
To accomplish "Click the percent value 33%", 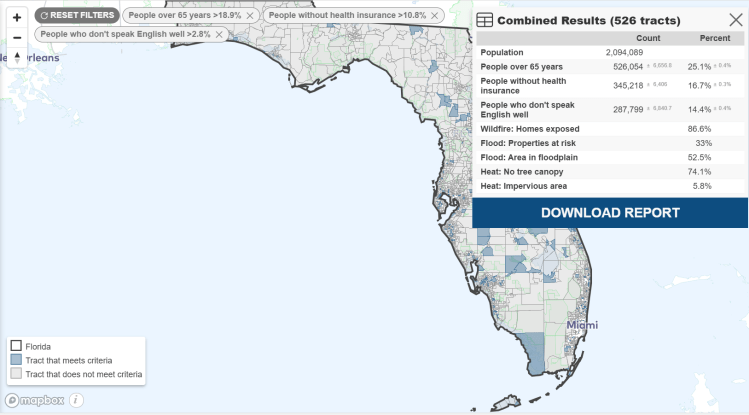I will [703, 143].
